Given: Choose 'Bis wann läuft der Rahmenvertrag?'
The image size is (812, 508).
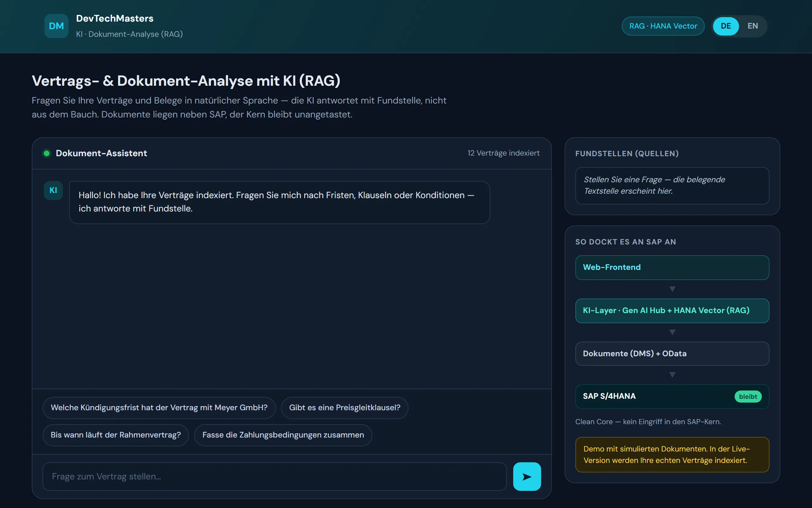Looking at the screenshot, I should [116, 435].
